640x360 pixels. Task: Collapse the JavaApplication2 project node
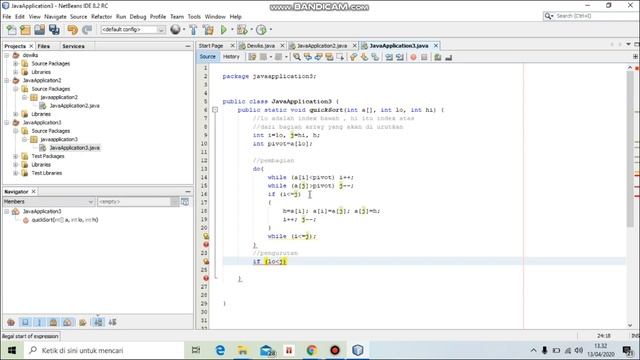pos(7,80)
